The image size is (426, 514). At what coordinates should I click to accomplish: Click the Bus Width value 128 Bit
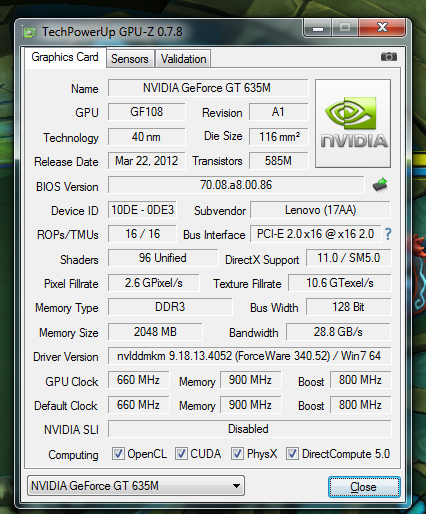tap(348, 307)
